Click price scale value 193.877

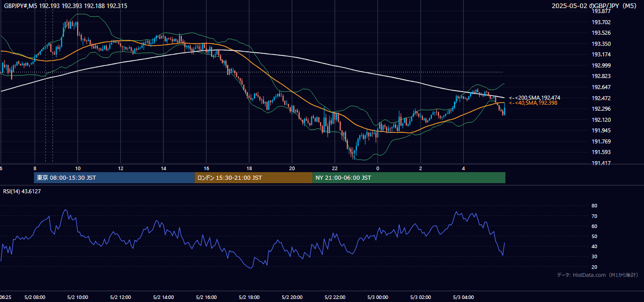pyautogui.click(x=601, y=11)
